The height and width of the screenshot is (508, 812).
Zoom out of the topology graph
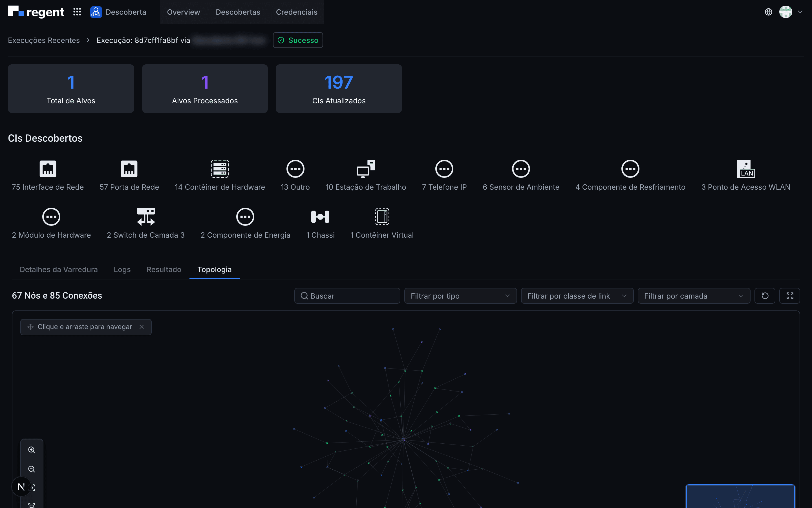(x=32, y=469)
